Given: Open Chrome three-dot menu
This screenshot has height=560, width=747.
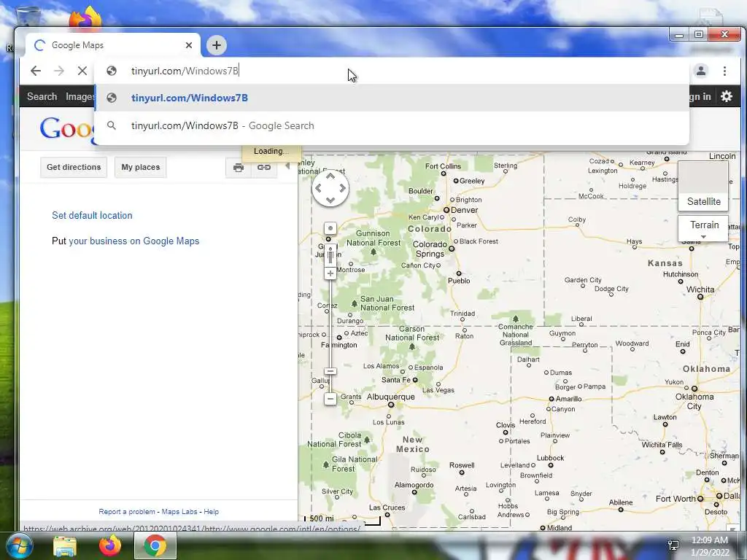Looking at the screenshot, I should 724,71.
